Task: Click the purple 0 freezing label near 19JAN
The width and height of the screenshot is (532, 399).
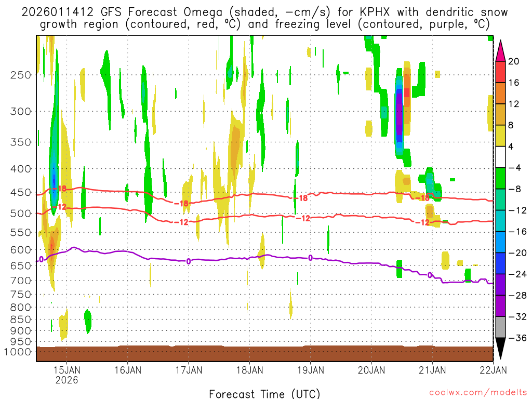Action: pos(311,258)
